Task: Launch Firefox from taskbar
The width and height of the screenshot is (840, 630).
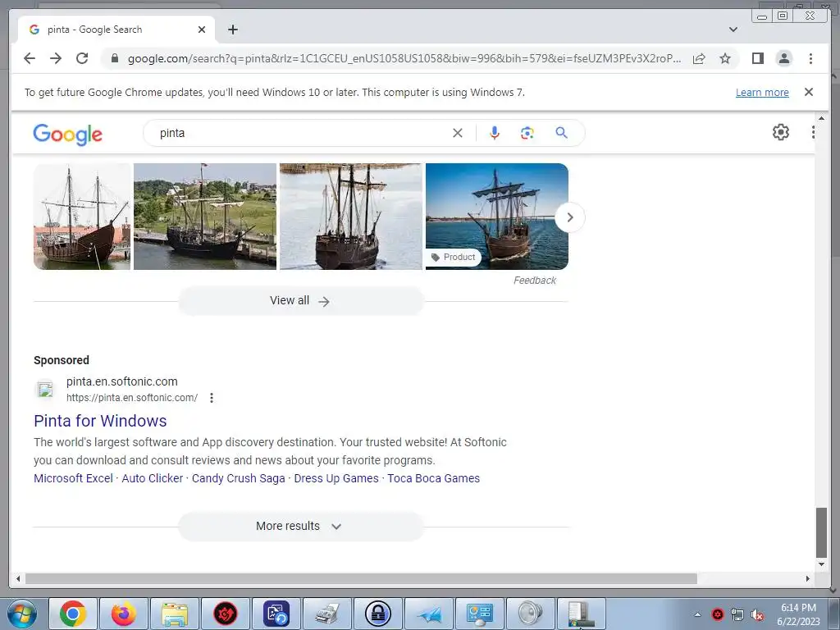Action: point(124,614)
